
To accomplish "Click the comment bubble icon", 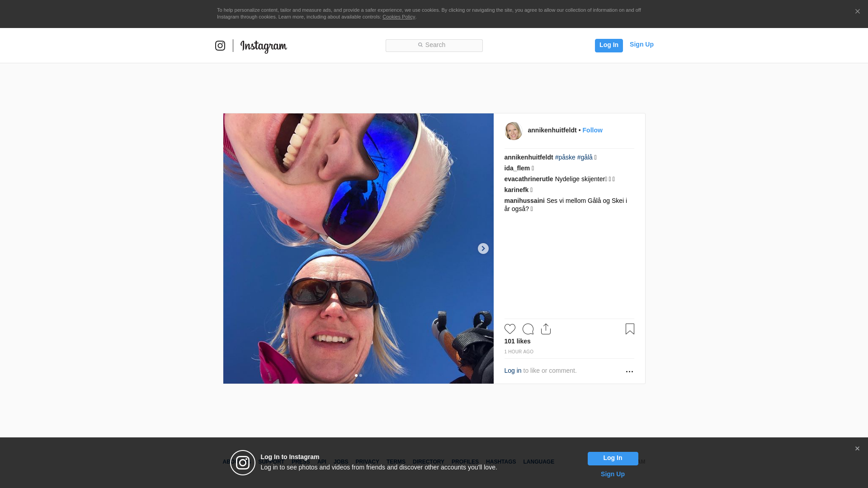I will coord(528,329).
